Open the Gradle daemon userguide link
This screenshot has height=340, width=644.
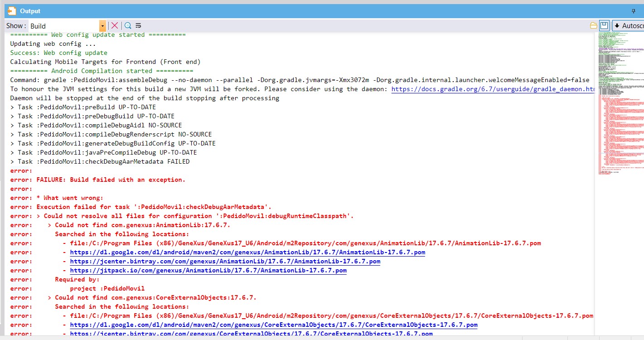[x=493, y=89]
